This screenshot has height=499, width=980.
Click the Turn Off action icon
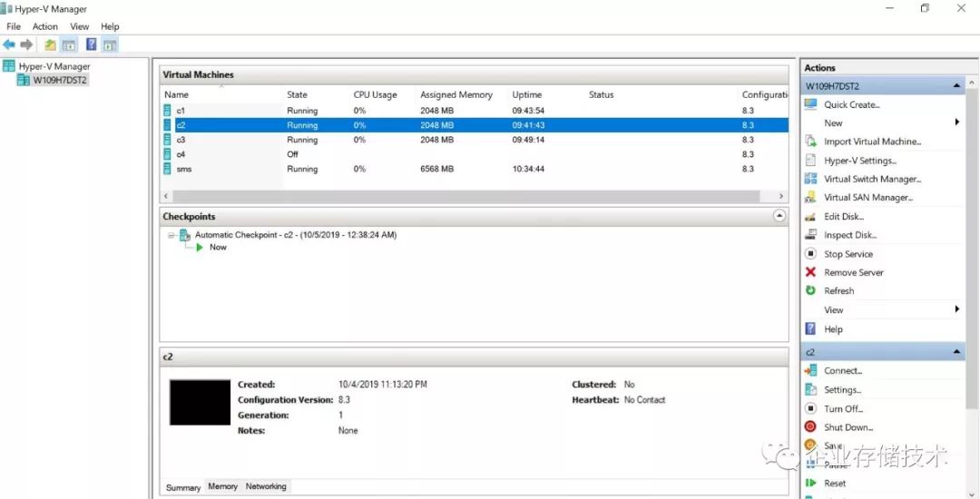(810, 408)
